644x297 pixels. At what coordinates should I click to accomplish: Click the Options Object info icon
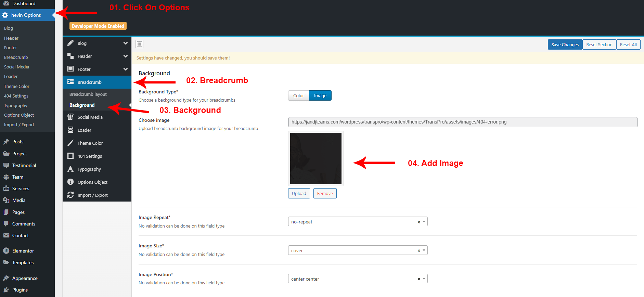pos(70,182)
